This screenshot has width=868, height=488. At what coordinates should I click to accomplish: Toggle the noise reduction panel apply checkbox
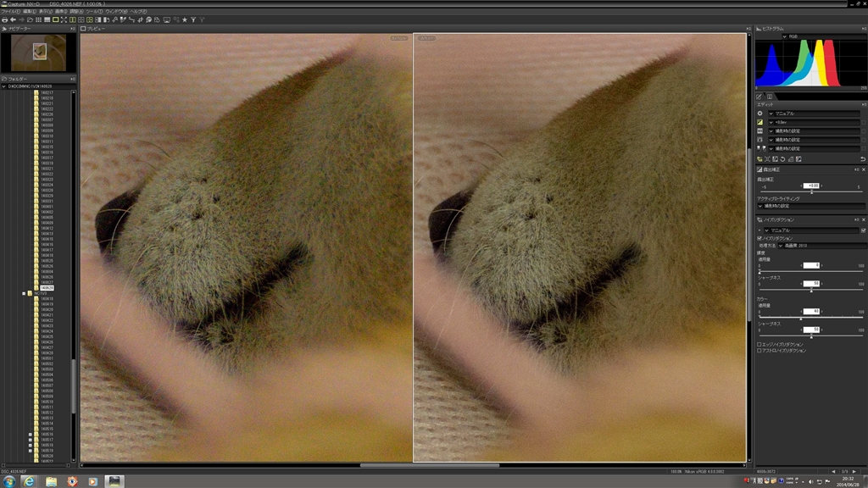[863, 230]
